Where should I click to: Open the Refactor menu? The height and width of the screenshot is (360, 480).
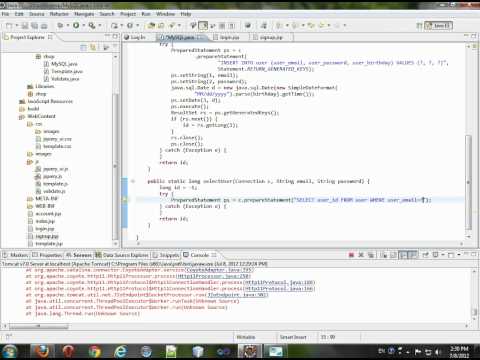coord(59,14)
